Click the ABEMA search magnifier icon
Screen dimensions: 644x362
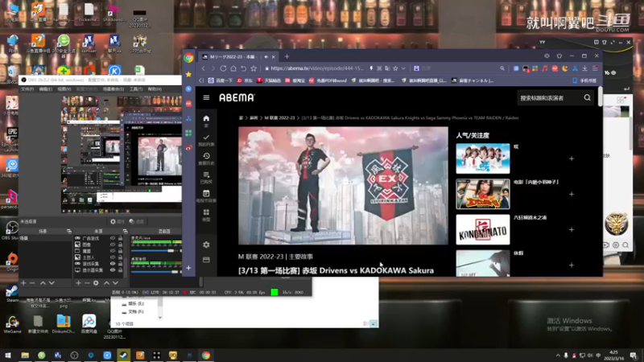coord(588,97)
